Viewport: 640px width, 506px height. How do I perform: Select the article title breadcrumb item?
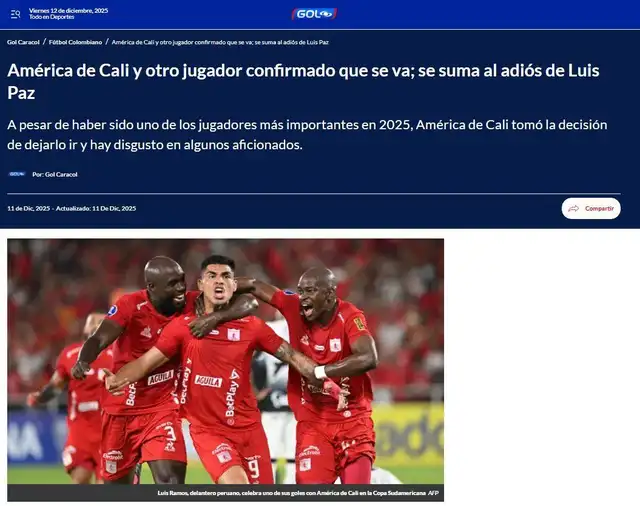220,42
